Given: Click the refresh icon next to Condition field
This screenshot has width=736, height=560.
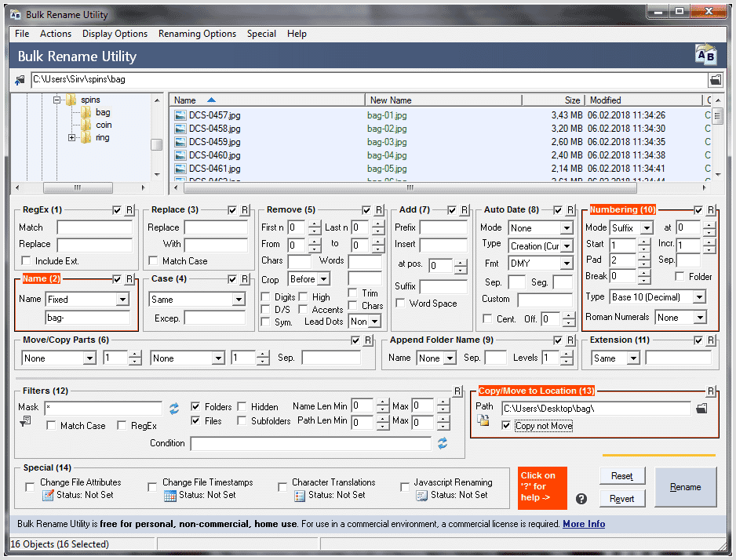Looking at the screenshot, I should click(x=443, y=443).
